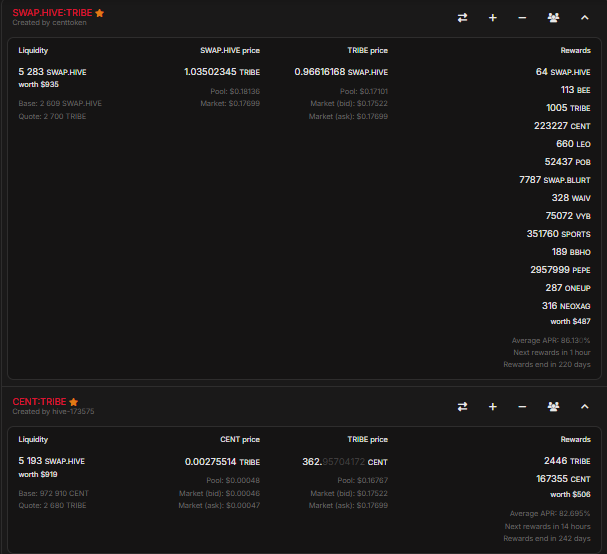Open creator hive-173575's profile

(69, 411)
